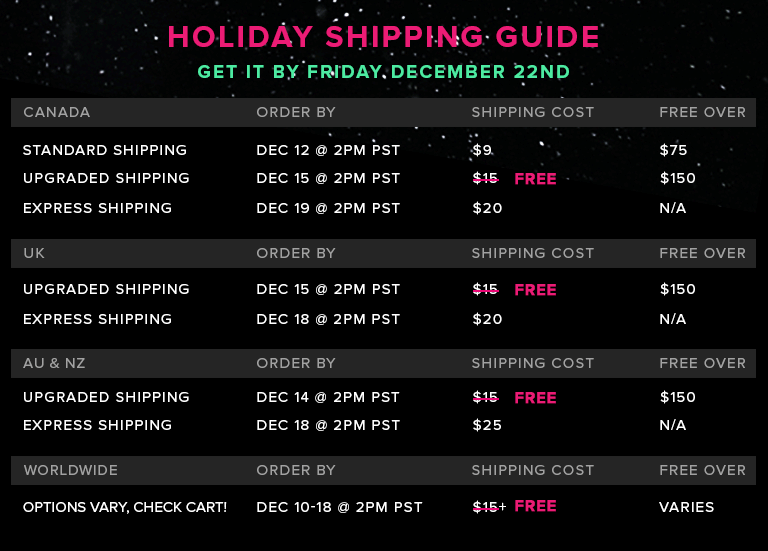Click the Holiday Shipping Guide title
768x551 pixels.
coord(384,37)
